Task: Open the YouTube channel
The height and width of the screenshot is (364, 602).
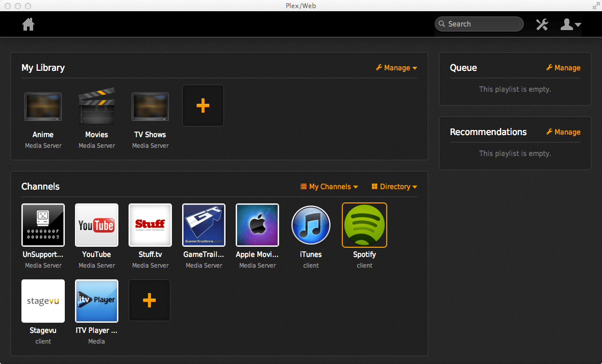Action: click(x=97, y=225)
